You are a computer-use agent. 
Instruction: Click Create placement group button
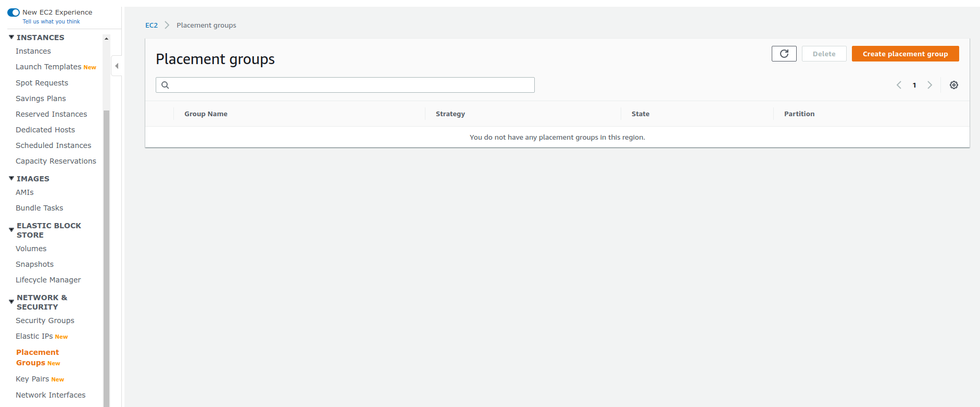point(905,54)
